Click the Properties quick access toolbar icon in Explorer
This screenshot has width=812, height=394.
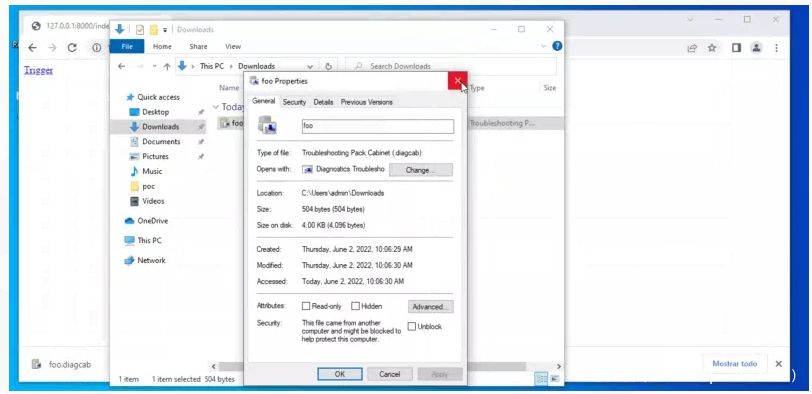pos(140,30)
